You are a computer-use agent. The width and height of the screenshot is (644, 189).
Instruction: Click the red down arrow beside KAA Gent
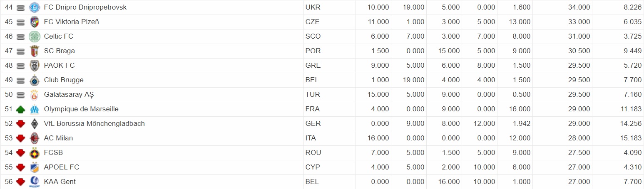pos(21,182)
